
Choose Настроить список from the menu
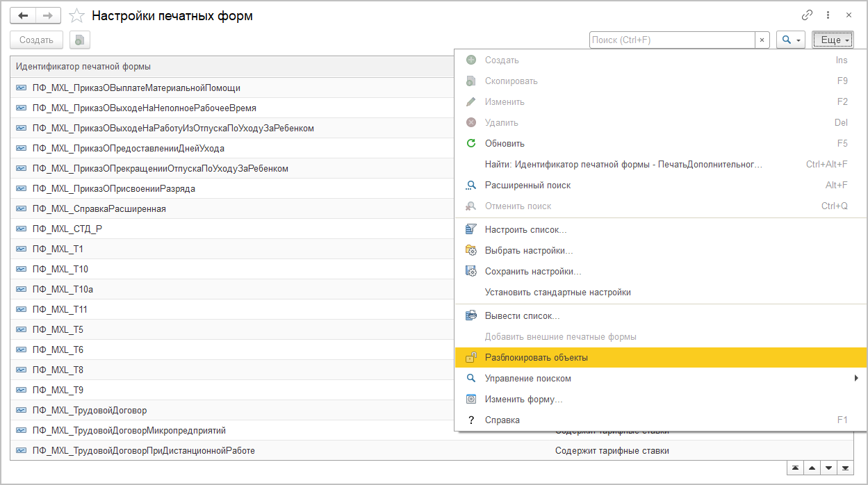tap(525, 230)
